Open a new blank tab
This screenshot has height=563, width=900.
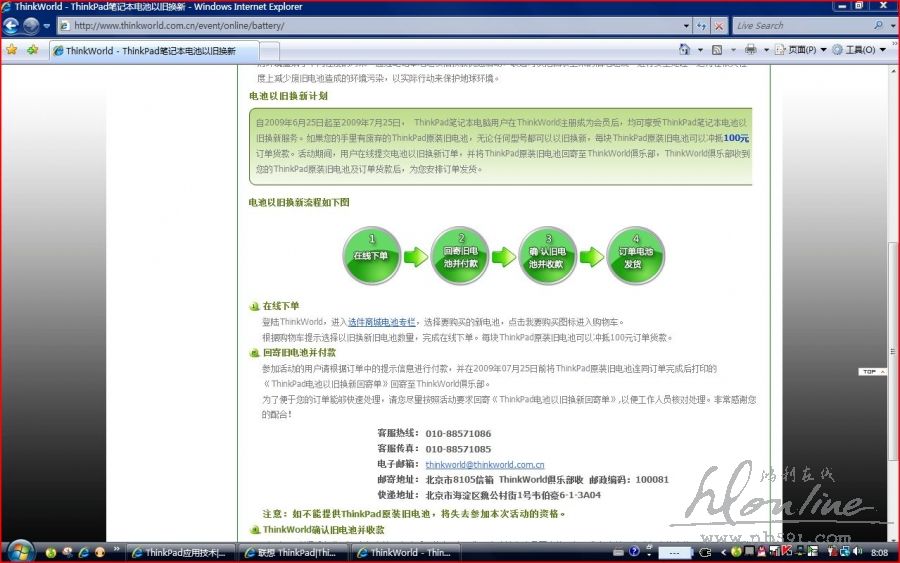(270, 52)
